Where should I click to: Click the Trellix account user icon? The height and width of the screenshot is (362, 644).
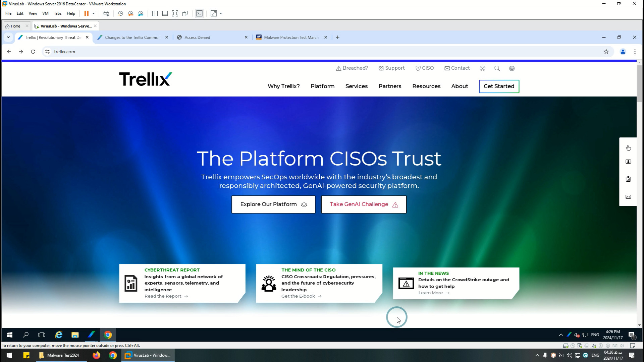click(482, 68)
